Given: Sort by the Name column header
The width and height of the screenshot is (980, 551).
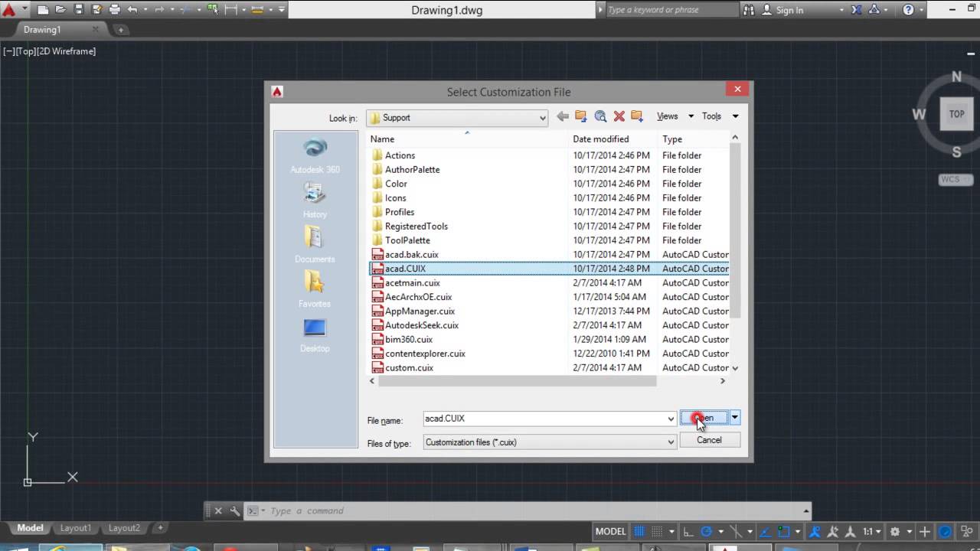Looking at the screenshot, I should (467, 139).
